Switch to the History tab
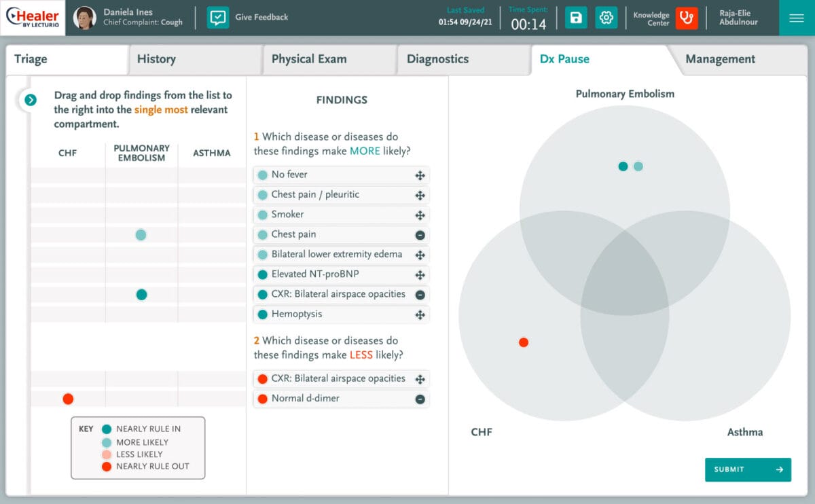 [156, 59]
